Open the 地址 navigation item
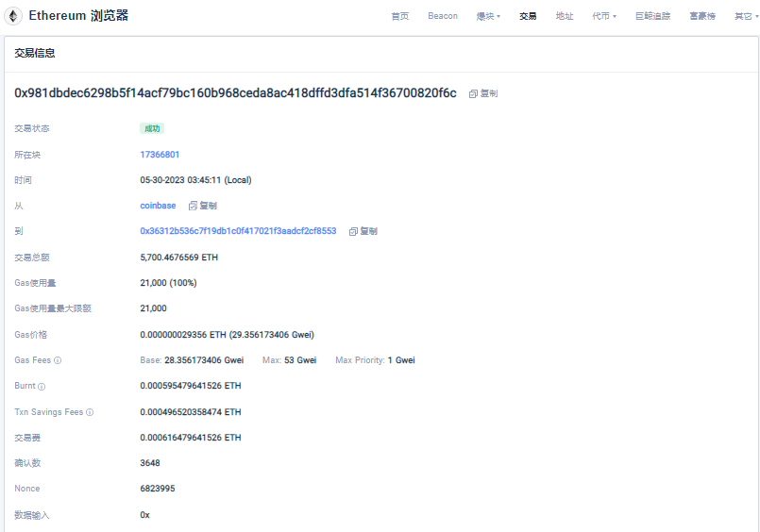 (x=565, y=16)
